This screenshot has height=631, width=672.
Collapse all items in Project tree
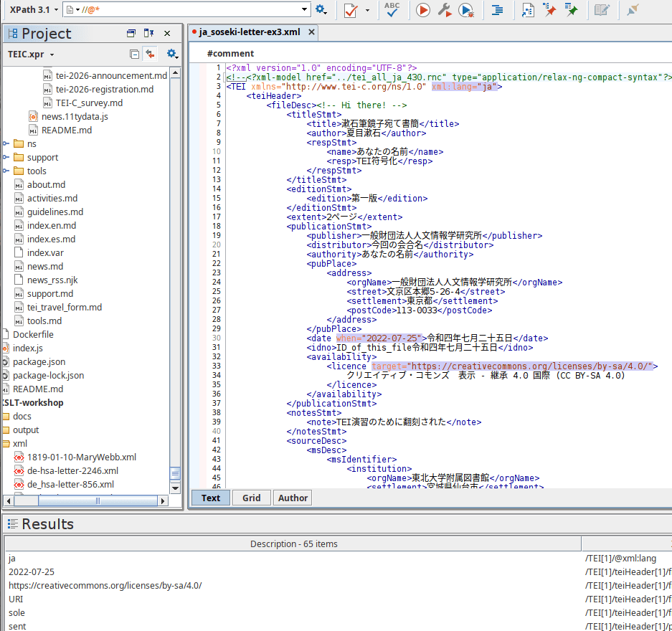(134, 54)
